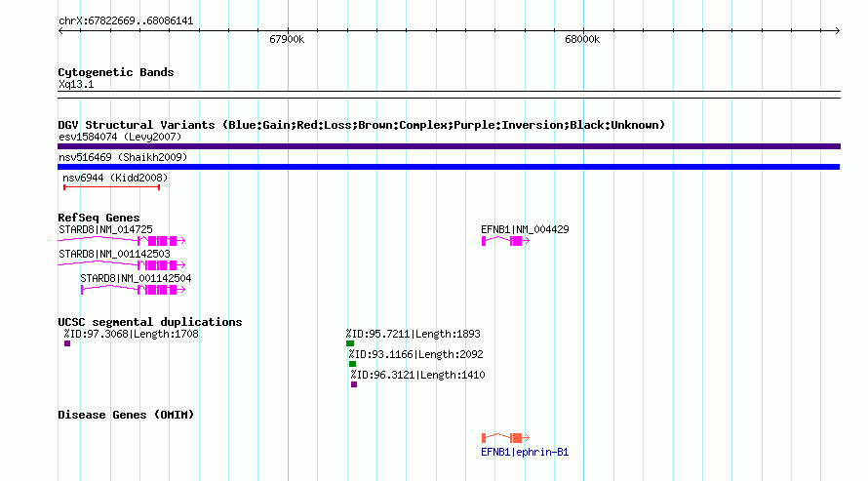868x481 pixels.
Task: Click the esv1584074 (Levy2007) variant label
Action: pos(120,137)
